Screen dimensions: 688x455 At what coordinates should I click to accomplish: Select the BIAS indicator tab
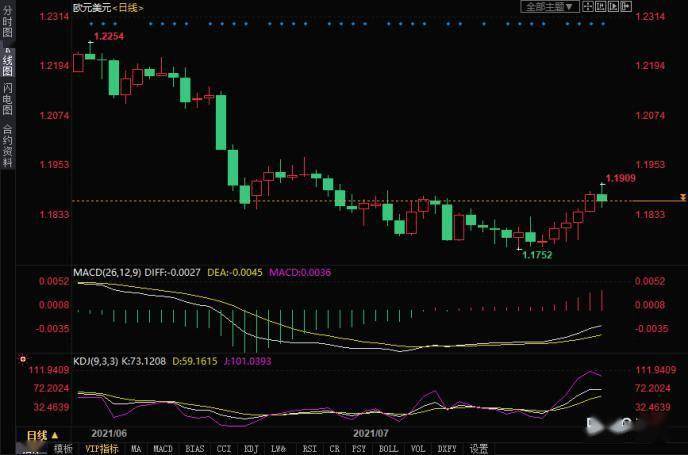(x=194, y=449)
